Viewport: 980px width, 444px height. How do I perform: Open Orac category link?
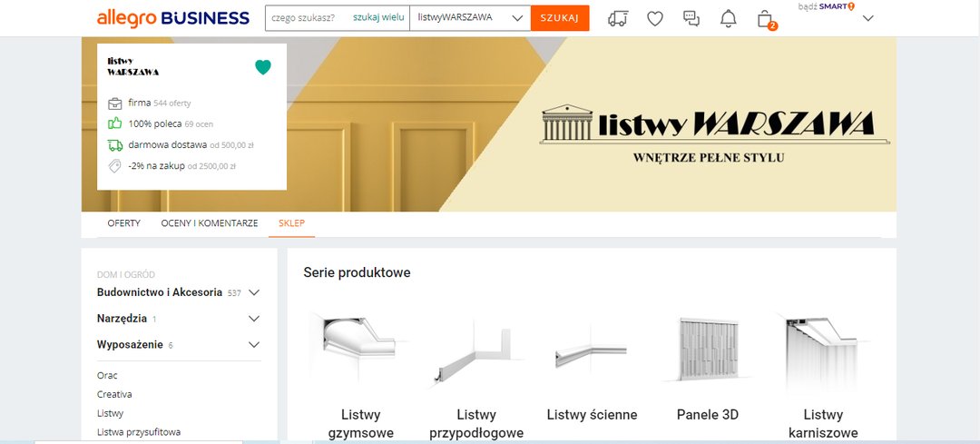(x=107, y=375)
